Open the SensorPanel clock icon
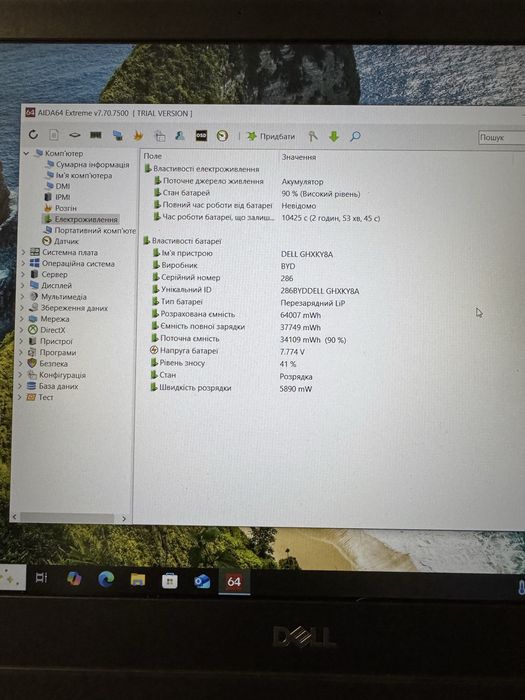The width and height of the screenshot is (525, 700). (x=222, y=136)
